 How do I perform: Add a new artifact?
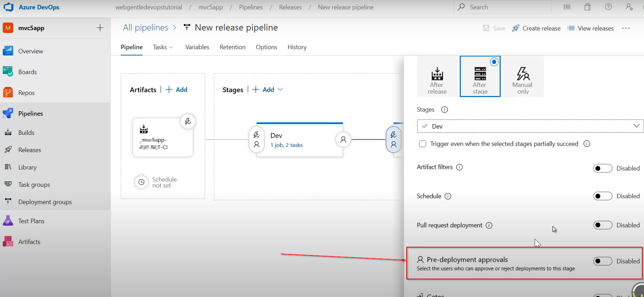click(177, 89)
